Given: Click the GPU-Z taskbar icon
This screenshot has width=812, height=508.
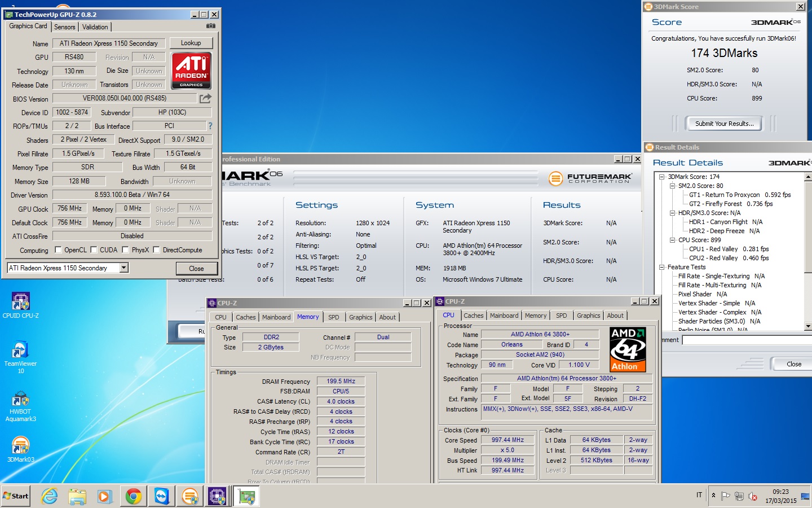Looking at the screenshot, I should [246, 496].
